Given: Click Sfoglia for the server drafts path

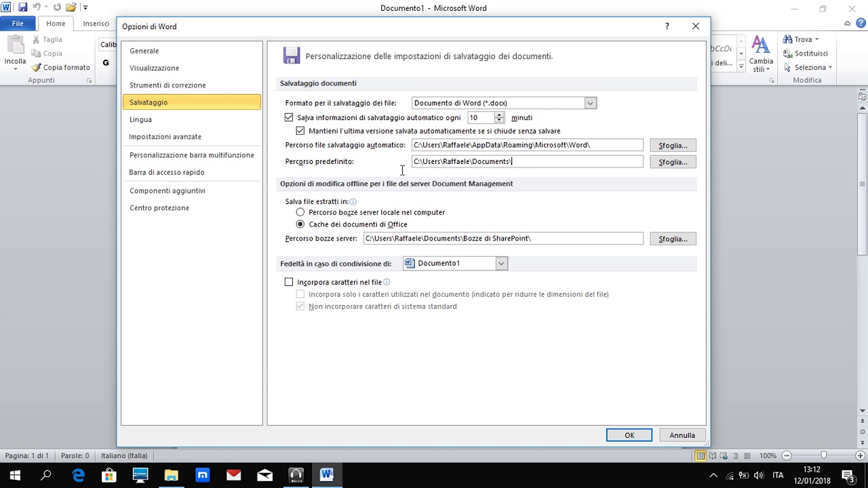Looking at the screenshot, I should click(x=673, y=239).
